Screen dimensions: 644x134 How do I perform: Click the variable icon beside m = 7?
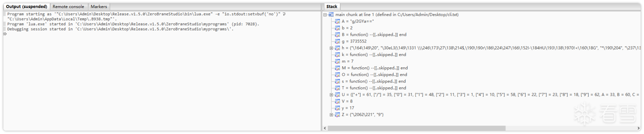(337, 61)
